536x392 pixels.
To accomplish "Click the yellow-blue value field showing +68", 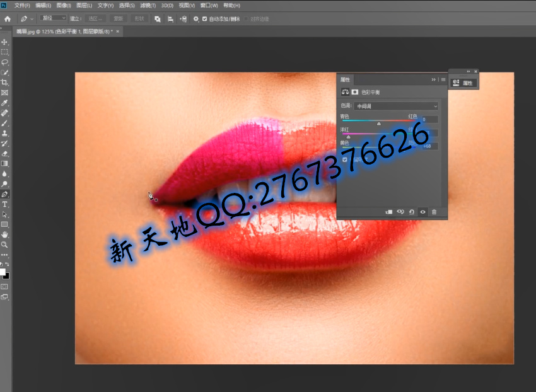I will (x=429, y=146).
